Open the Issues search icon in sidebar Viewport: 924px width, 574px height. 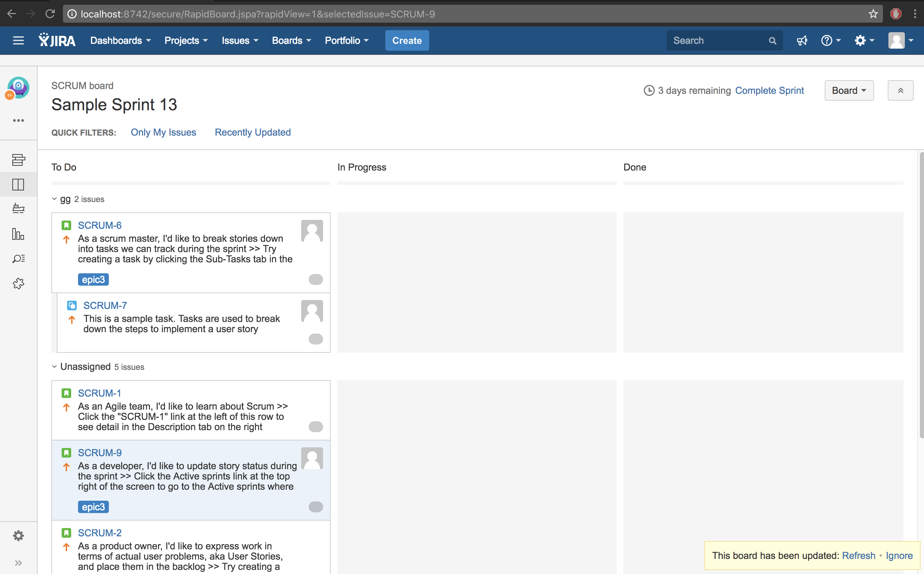coord(18,259)
